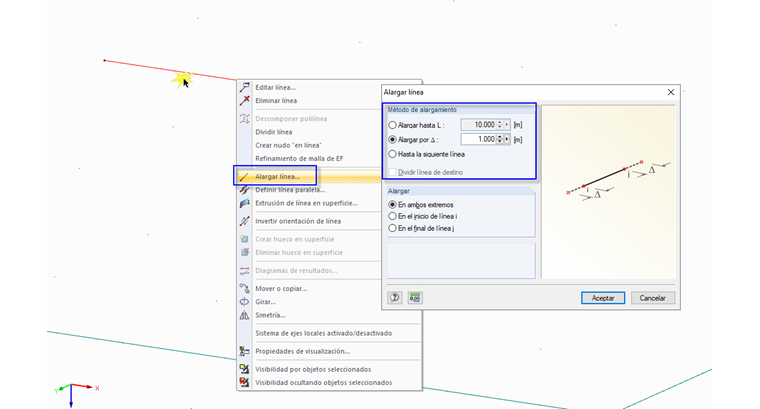
Task: Click the Extrusión de línea icon
Action: (245, 203)
